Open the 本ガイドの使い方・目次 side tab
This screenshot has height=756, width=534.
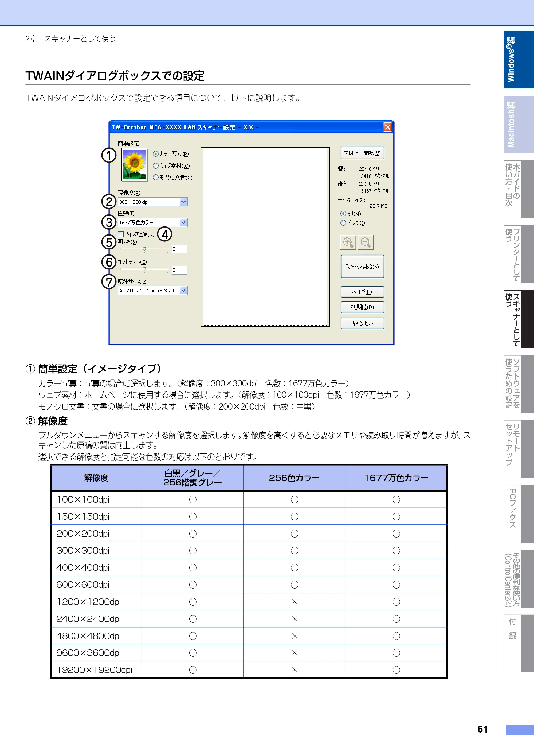point(519,189)
